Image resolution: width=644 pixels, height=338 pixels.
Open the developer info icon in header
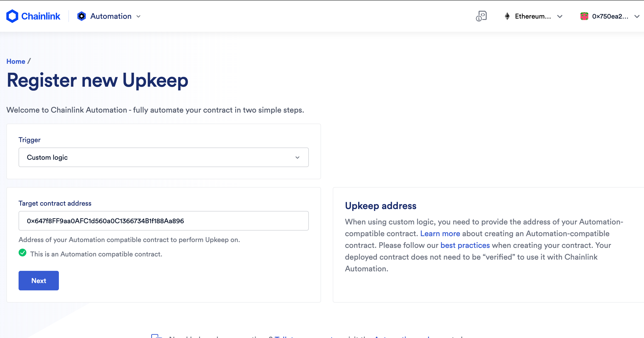481,16
